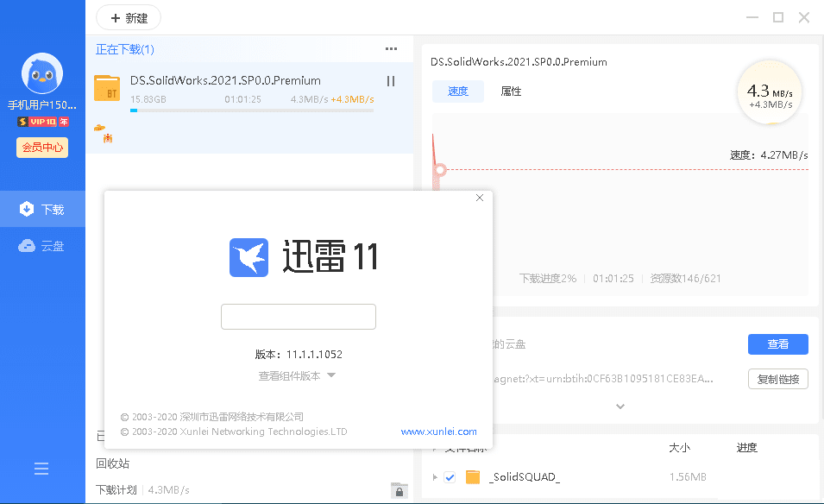Close the 迅雷 11 about dialog
The height and width of the screenshot is (504, 824).
[479, 198]
